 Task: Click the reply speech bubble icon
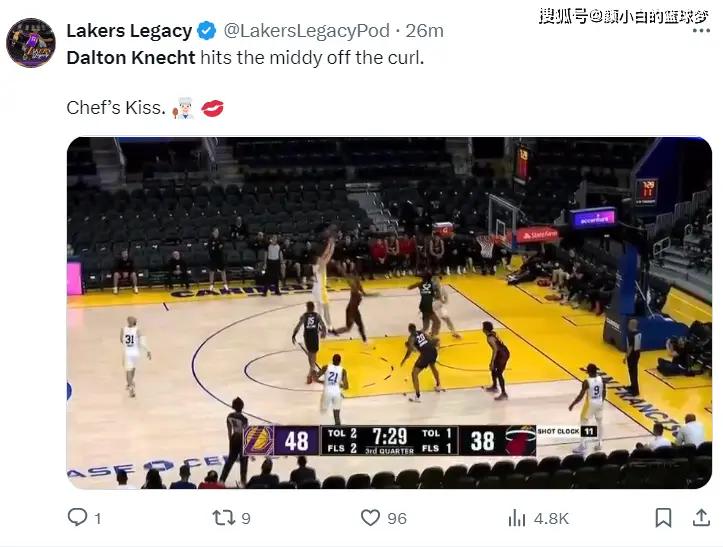click(x=76, y=517)
